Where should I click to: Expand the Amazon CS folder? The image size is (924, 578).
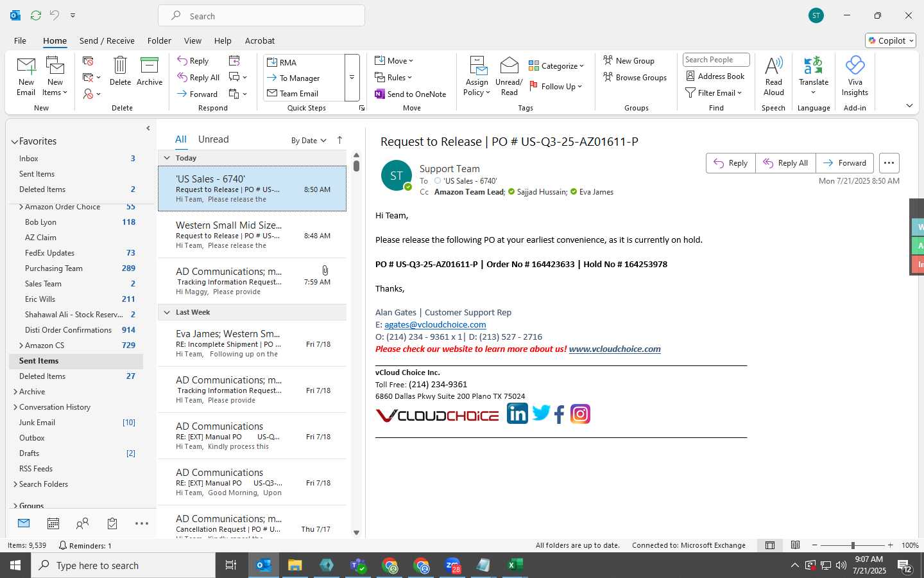[21, 346]
